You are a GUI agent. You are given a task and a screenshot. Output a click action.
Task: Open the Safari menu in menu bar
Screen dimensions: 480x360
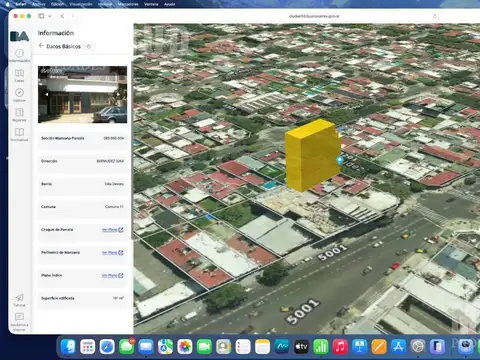click(20, 4)
